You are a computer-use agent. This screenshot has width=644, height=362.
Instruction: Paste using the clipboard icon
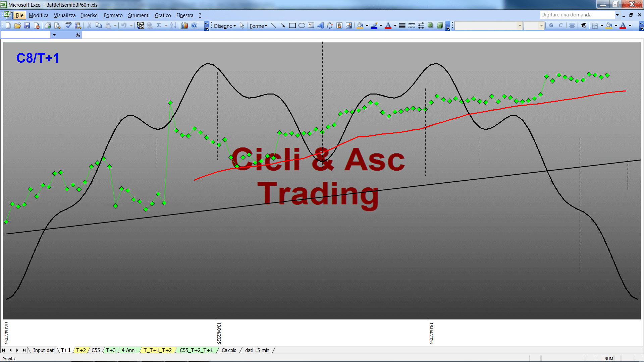pos(108,25)
